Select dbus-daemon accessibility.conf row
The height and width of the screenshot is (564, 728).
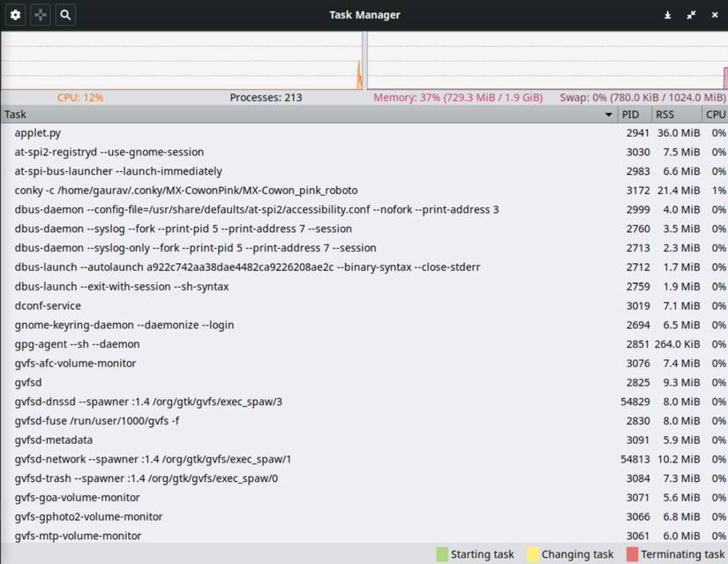(x=364, y=209)
